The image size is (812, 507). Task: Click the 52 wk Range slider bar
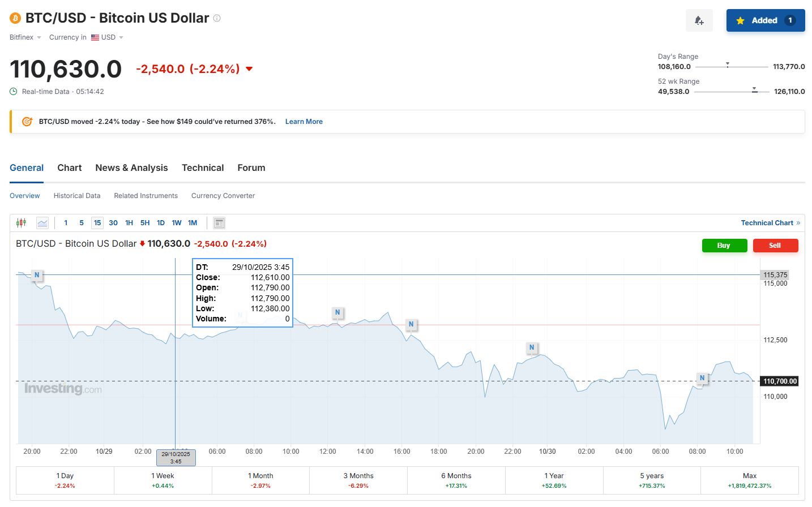pos(732,92)
